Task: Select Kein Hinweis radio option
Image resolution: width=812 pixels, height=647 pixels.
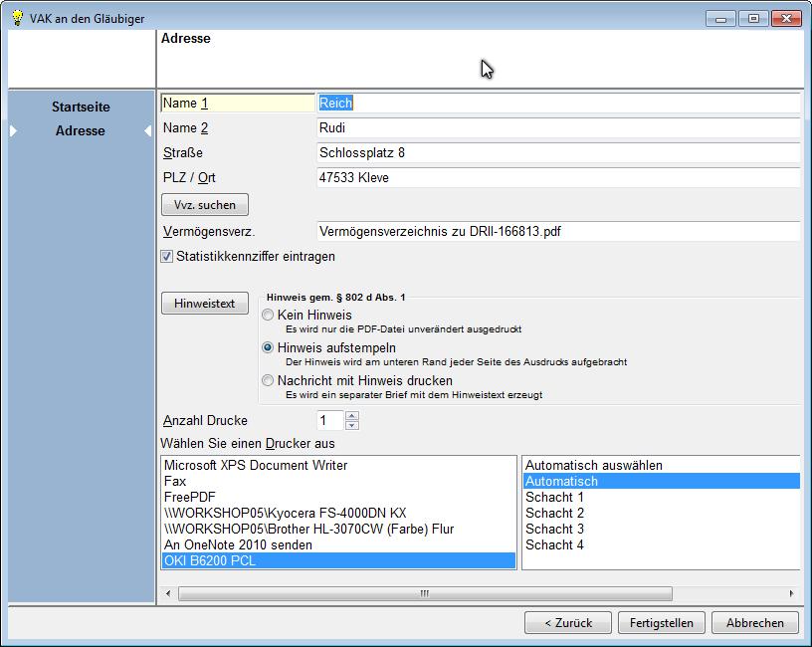Action: (268, 316)
